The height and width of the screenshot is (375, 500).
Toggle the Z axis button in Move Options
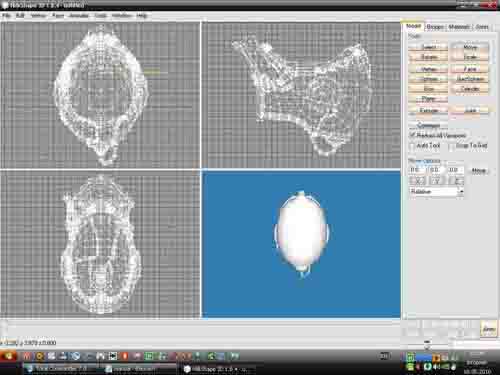point(456,181)
